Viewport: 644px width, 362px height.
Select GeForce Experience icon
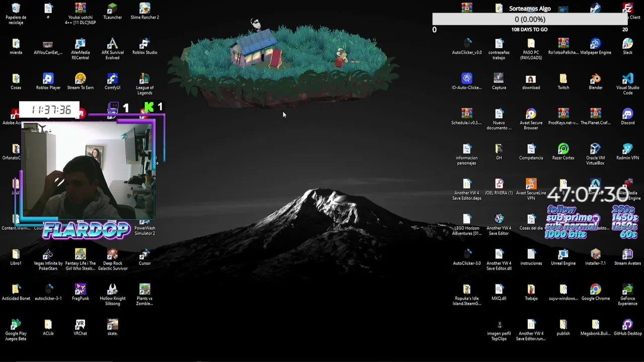coord(627,290)
